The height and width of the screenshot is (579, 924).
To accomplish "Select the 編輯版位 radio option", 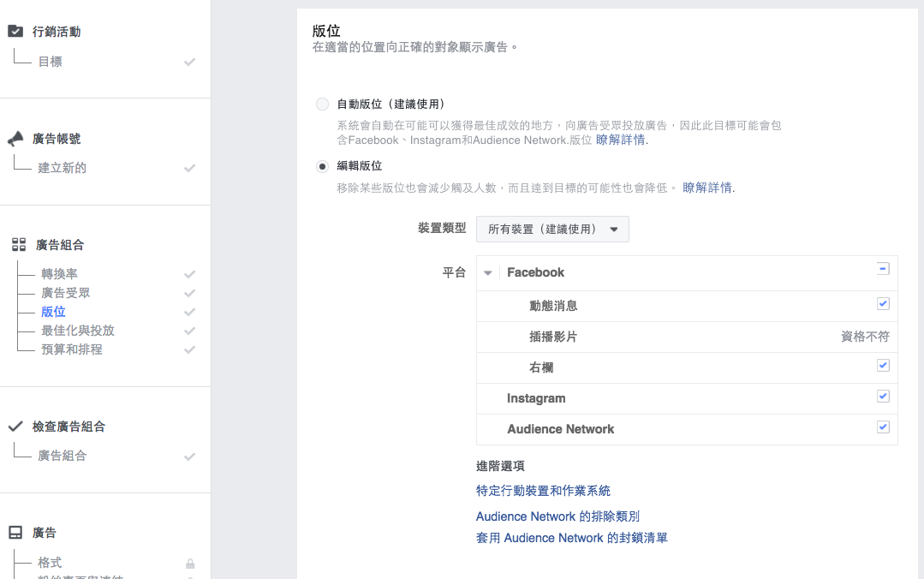I will [x=322, y=166].
